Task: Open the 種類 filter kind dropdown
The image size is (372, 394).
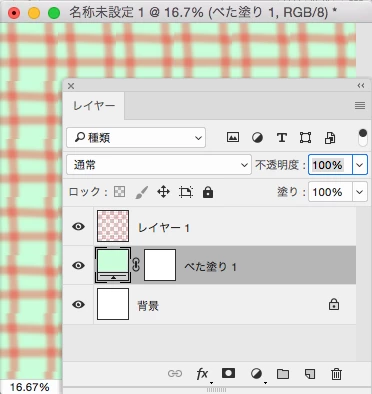Action: pyautogui.click(x=136, y=137)
